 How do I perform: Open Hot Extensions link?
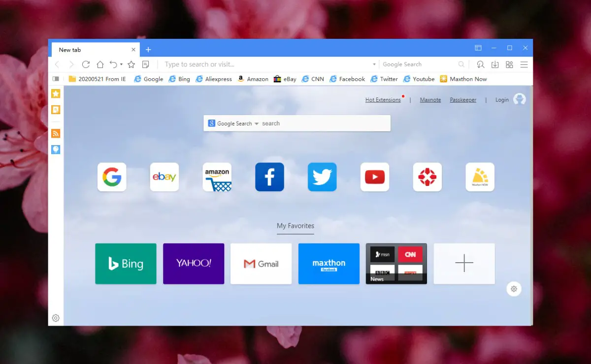click(383, 100)
